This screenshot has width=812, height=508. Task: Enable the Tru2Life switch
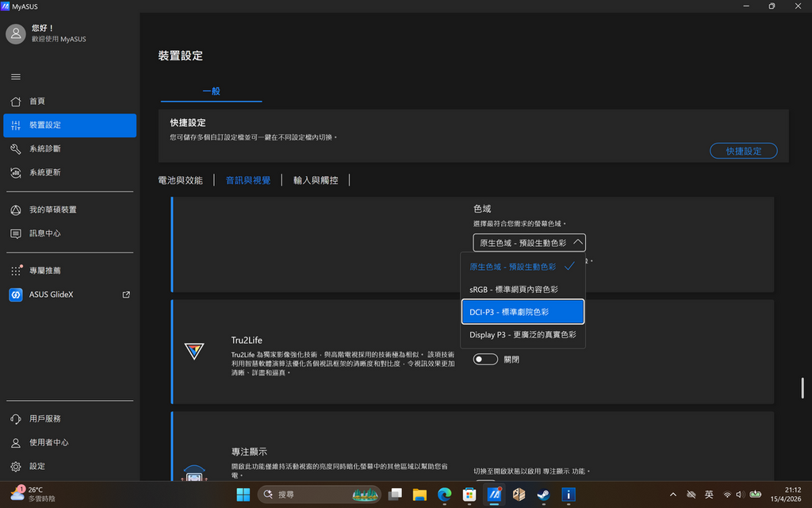(485, 359)
